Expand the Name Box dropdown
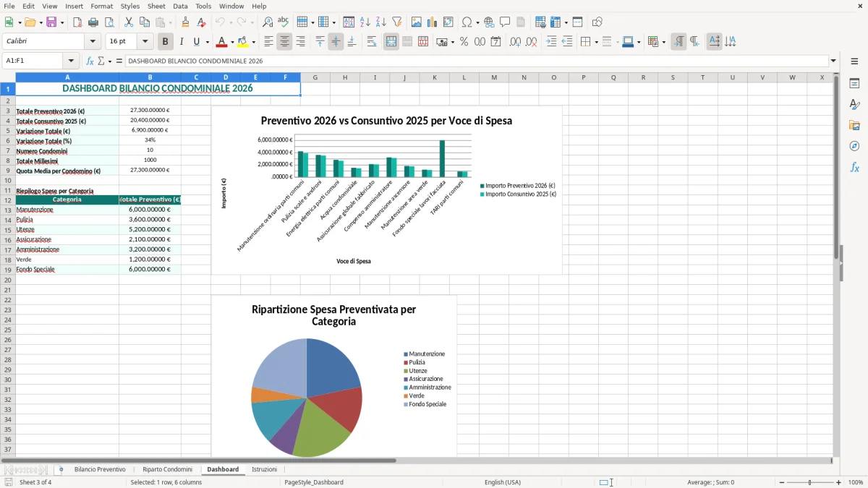 point(71,61)
